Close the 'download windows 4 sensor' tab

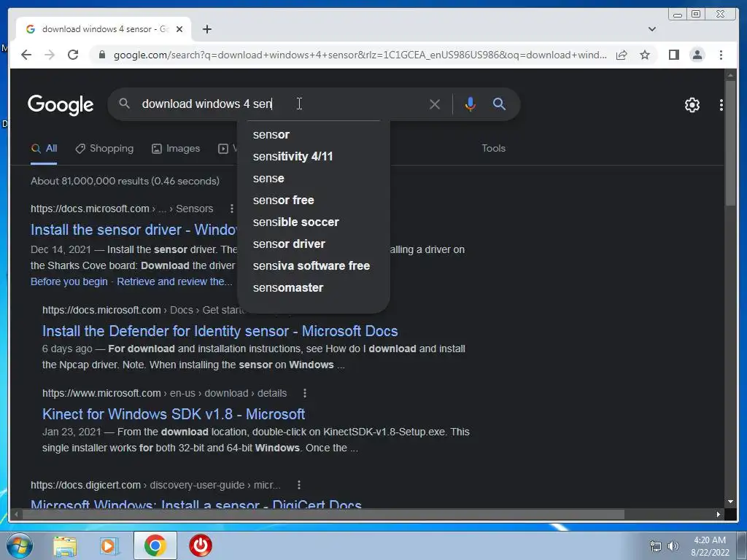[179, 29]
